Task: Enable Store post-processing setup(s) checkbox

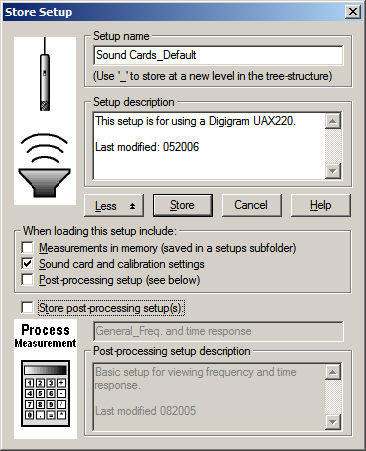Action: pyautogui.click(x=27, y=307)
